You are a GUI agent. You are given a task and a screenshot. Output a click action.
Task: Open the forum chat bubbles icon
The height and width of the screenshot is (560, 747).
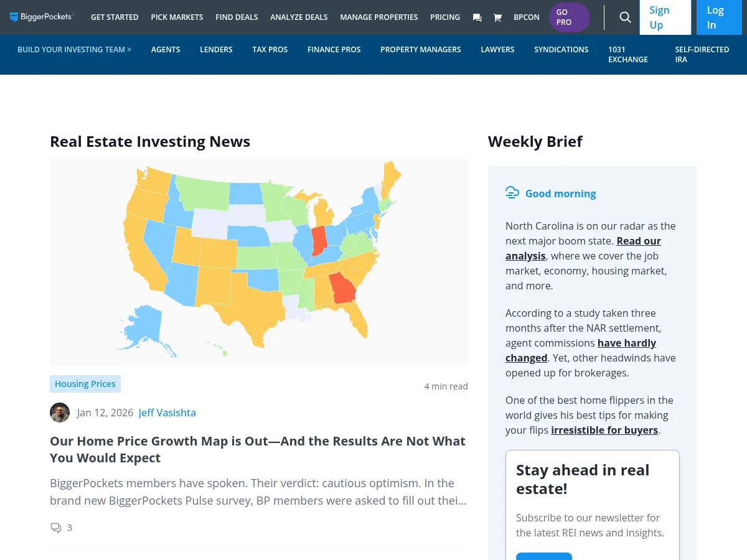(477, 17)
